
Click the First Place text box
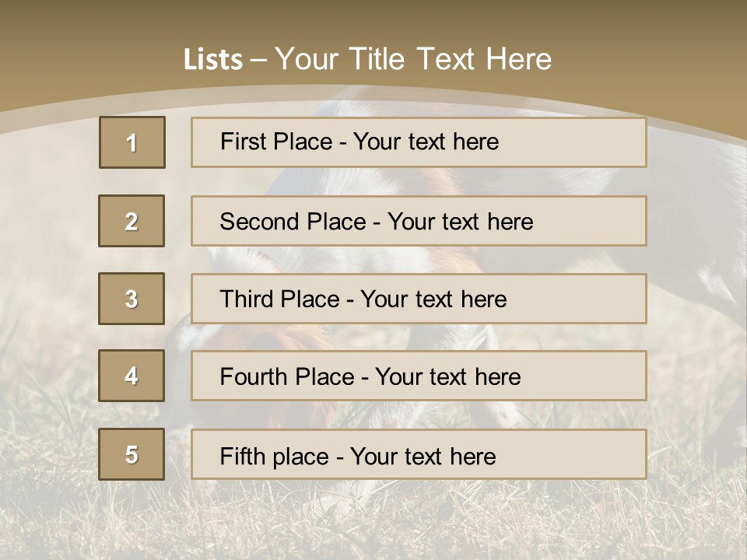pyautogui.click(x=419, y=142)
